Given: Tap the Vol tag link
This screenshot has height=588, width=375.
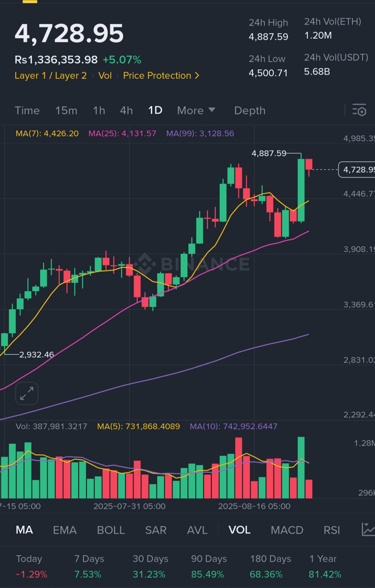Looking at the screenshot, I should [105, 76].
